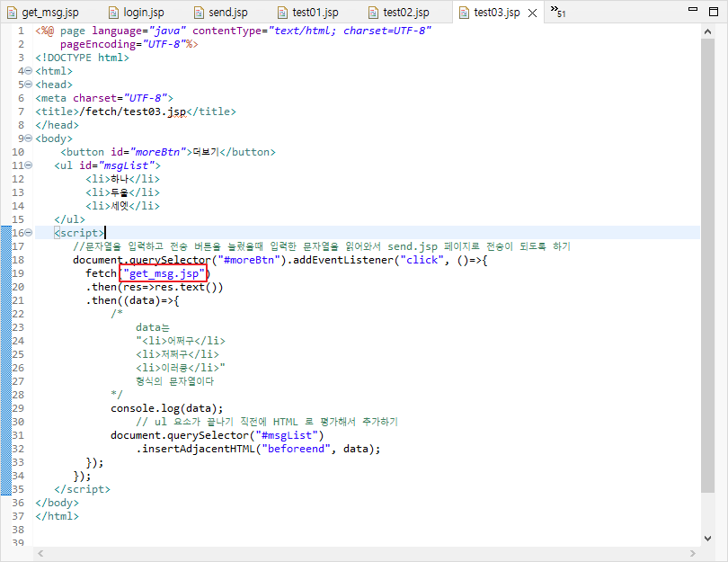Click the login.jsp file icon

coord(113,13)
